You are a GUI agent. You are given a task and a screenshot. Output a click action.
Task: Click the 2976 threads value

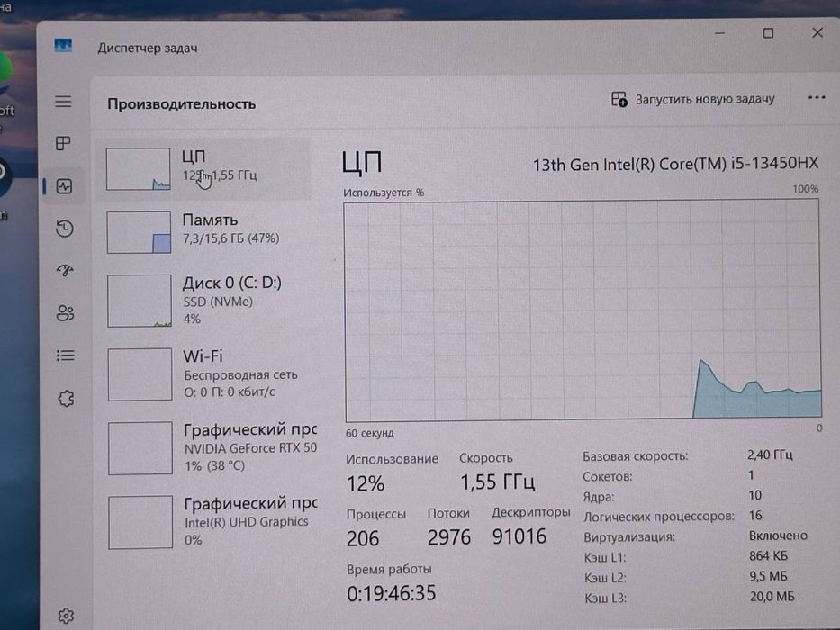point(449,537)
